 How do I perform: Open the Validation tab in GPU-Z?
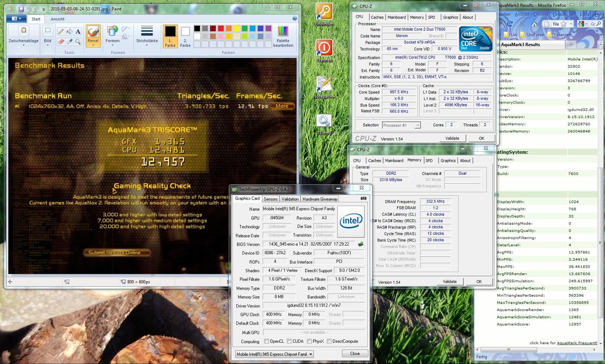tap(290, 199)
